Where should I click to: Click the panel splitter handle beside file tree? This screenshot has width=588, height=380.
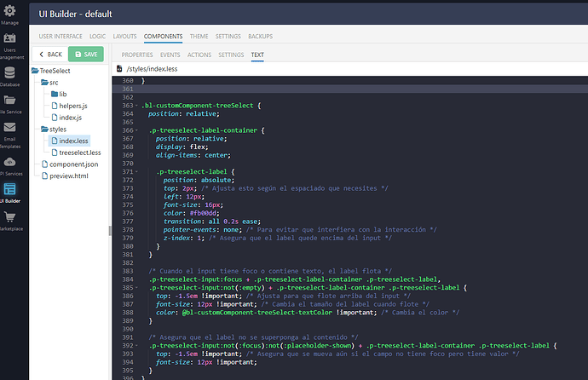110,231
